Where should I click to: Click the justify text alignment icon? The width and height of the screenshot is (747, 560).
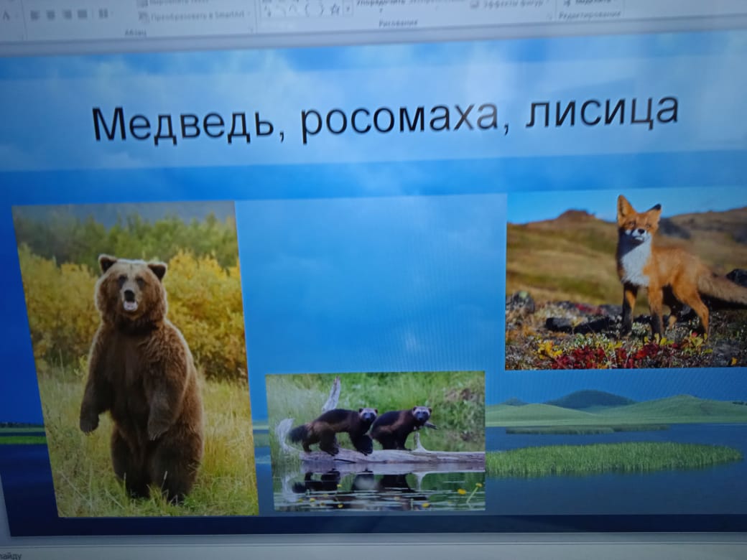pyautogui.click(x=82, y=14)
